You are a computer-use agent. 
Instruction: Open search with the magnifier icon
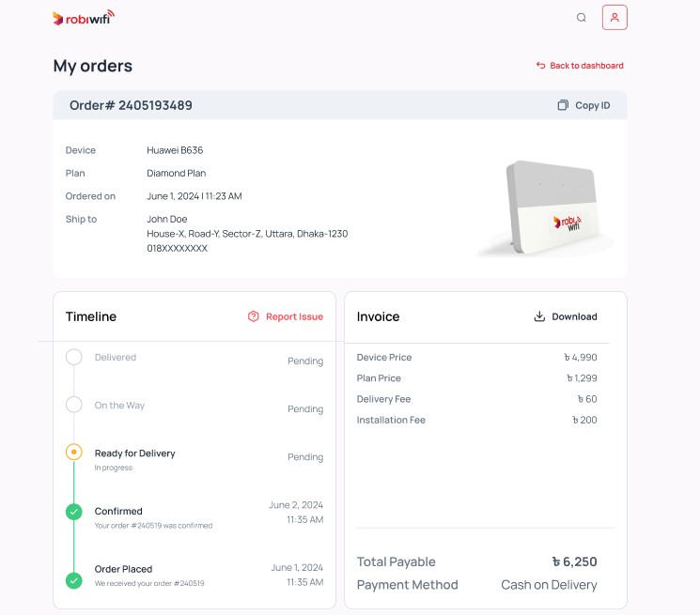(x=582, y=18)
